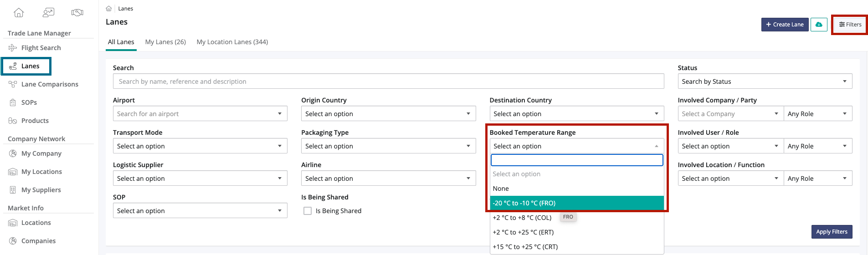Image resolution: width=868 pixels, height=255 pixels.
Task: Open the handshake icon in the top bar
Action: point(77,13)
